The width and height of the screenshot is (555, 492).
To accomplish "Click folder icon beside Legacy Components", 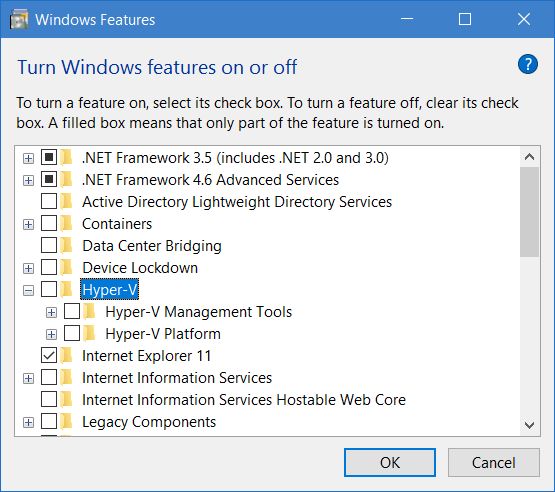I will pos(66,422).
